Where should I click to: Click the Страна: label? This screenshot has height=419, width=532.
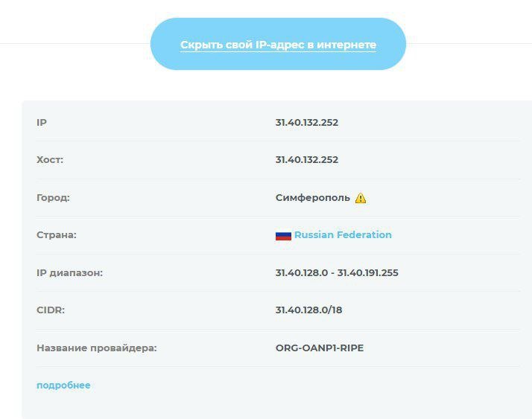[x=57, y=235]
